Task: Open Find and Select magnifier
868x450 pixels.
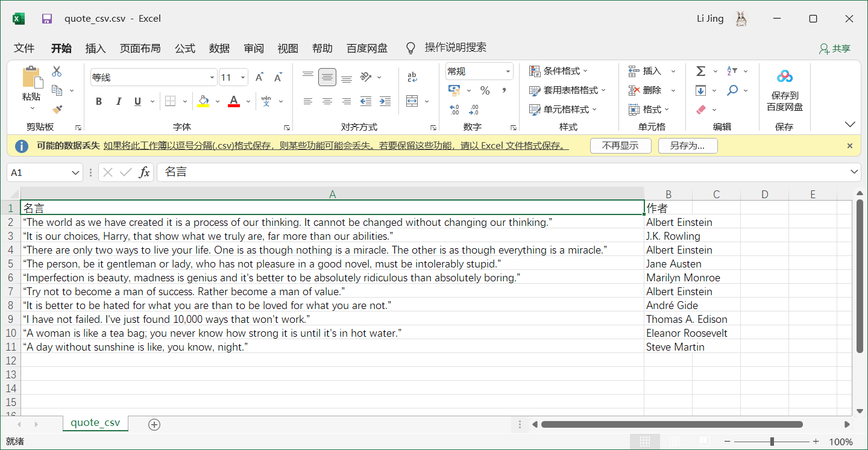Action: (732, 90)
